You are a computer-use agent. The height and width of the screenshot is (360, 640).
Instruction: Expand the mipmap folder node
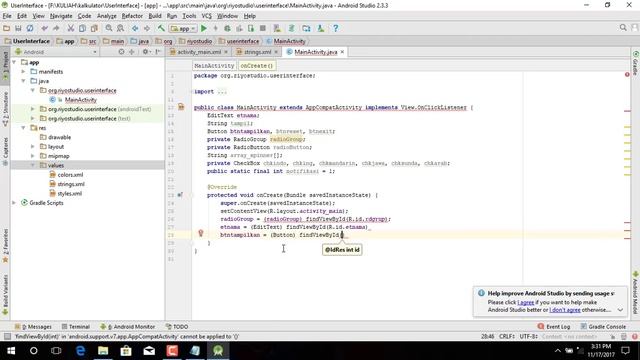[x=33, y=156]
